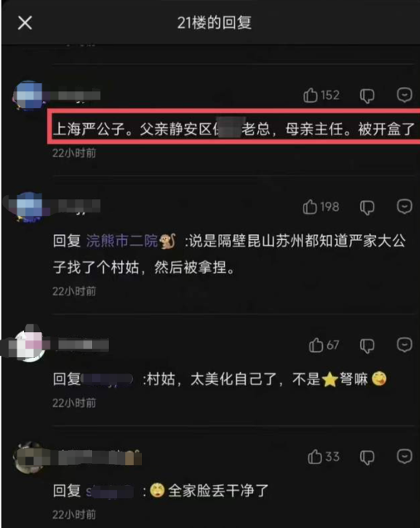Screen dimensions: 420x528
Task: Dislike the 昆山苏州 comment
Action: point(367,208)
